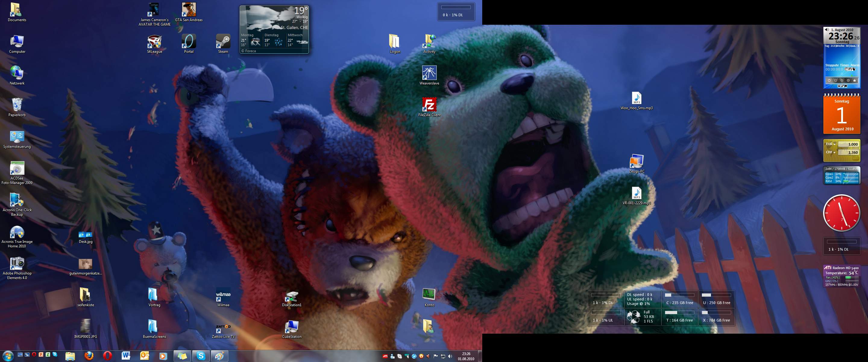Screen dimensions: 868x362
Task: Open Zattoo Live TV shortcut
Action: pyautogui.click(x=223, y=327)
